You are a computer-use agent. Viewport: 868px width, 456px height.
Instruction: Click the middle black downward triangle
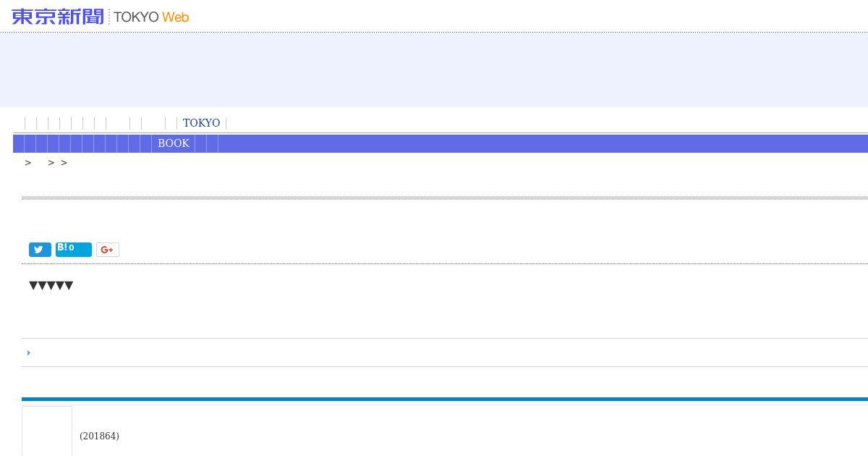tap(51, 286)
